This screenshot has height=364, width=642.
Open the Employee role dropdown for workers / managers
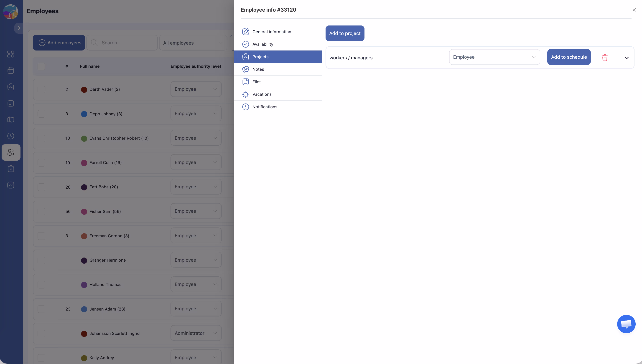click(x=494, y=57)
